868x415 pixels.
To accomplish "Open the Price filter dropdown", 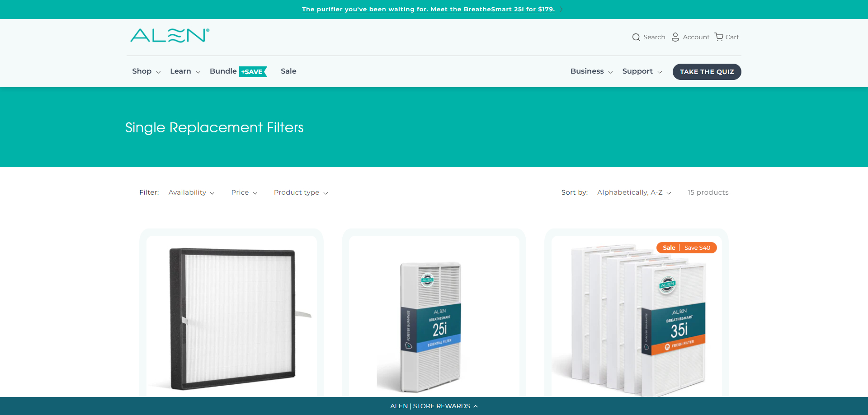I will pos(244,192).
